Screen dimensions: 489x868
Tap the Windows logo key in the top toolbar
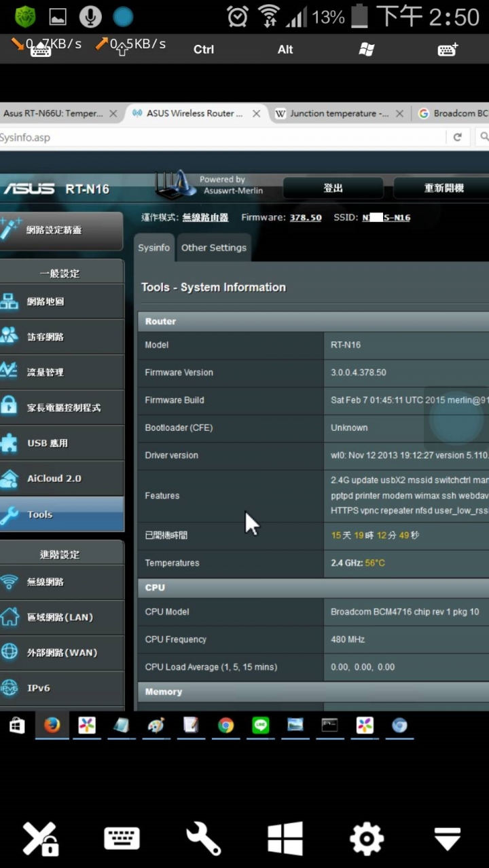click(367, 50)
